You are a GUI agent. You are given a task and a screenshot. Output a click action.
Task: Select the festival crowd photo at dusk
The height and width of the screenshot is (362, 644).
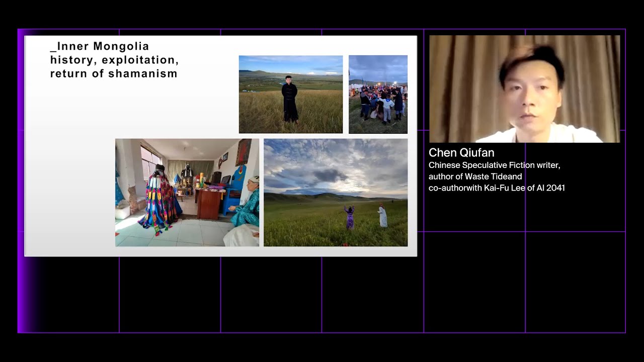(x=378, y=95)
